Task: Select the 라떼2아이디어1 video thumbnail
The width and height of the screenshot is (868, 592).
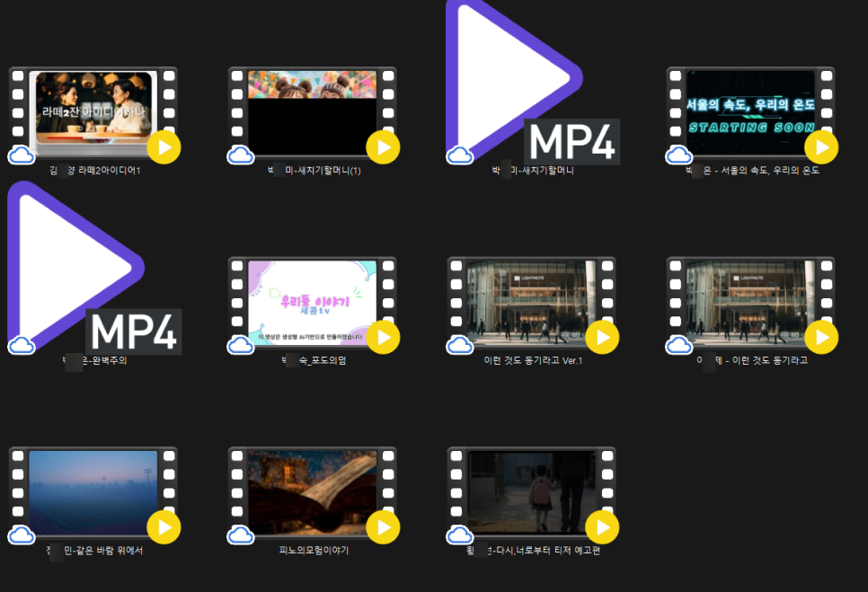Action: coord(93,112)
